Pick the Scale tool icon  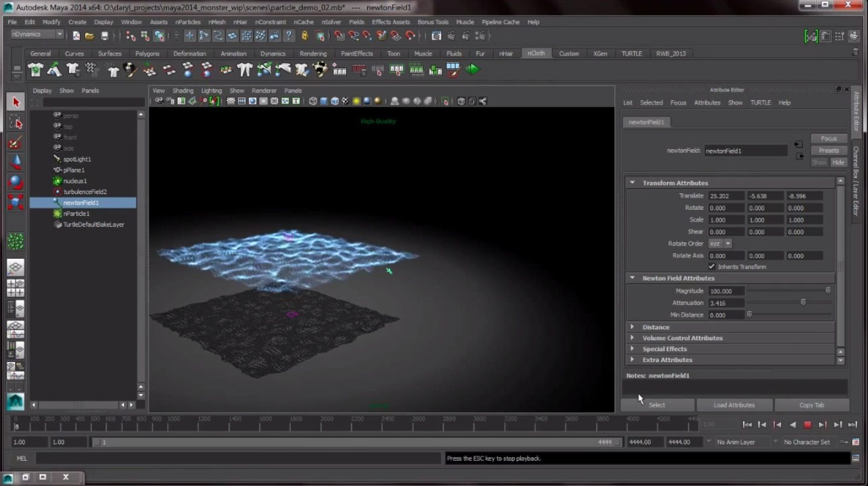16,202
